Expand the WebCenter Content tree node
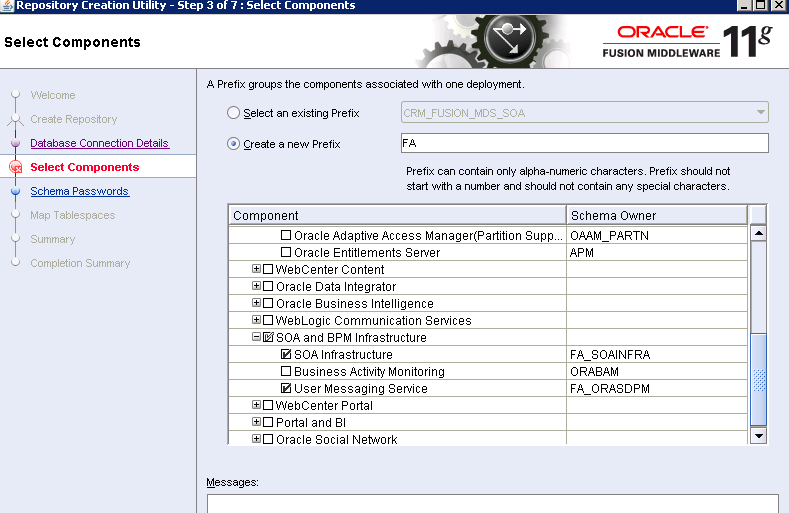The width and height of the screenshot is (789, 513). (x=256, y=270)
